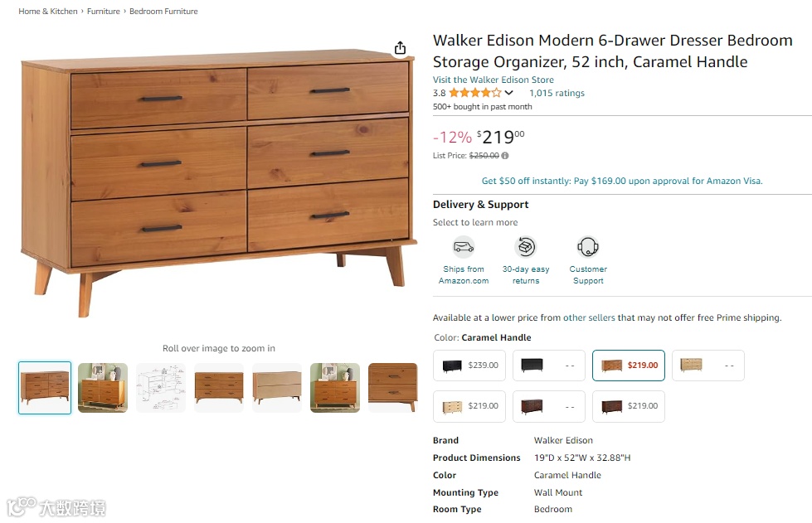Click the Ships from Amazon.com truck icon

[464, 247]
